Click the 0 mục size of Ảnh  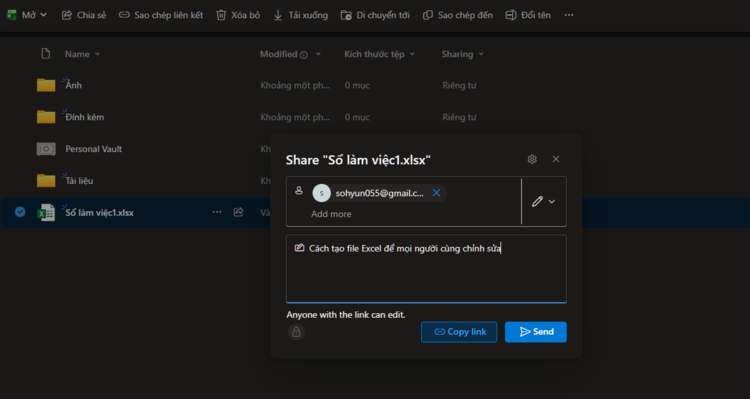(x=357, y=86)
